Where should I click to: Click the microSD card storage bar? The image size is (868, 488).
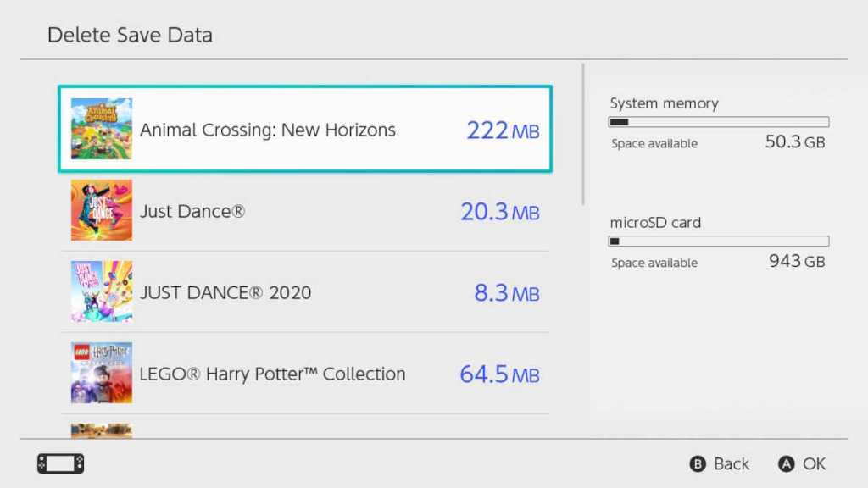click(718, 240)
